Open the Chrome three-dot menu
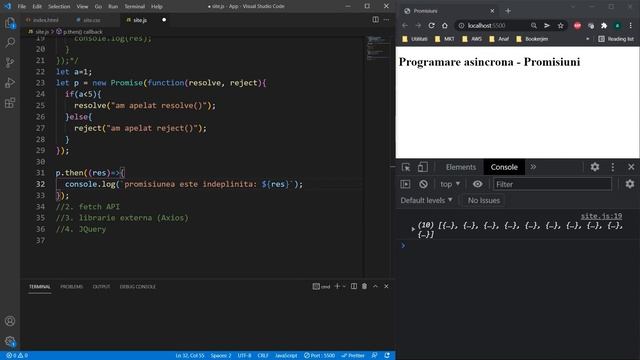This screenshot has width=640, height=360. pyautogui.click(x=631, y=25)
